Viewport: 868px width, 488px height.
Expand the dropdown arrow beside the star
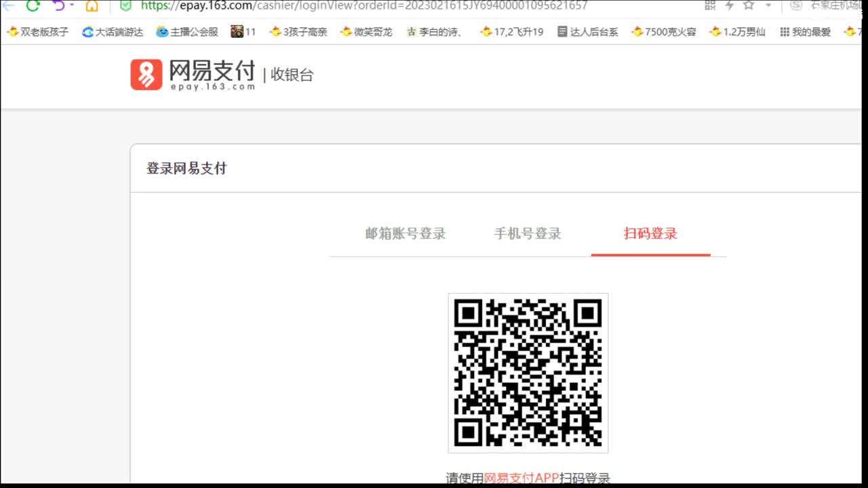[768, 5]
